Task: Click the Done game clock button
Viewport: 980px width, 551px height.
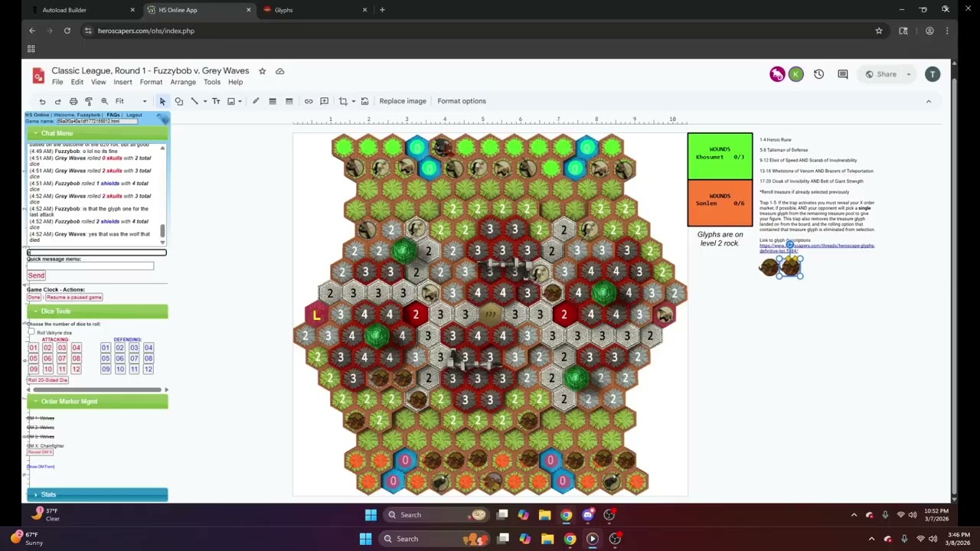Action: point(34,297)
